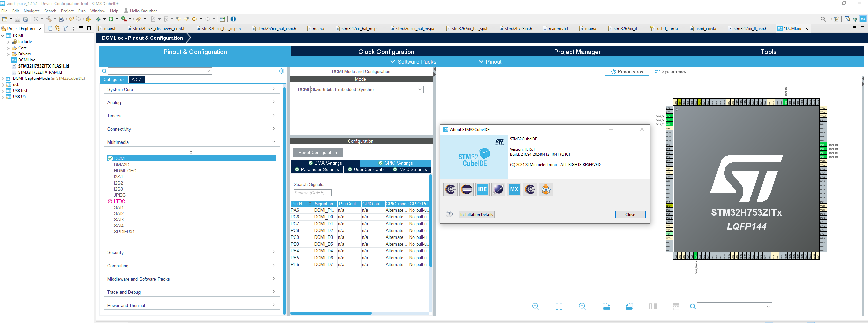Click the IDE feature icon in About dialog

(x=482, y=189)
